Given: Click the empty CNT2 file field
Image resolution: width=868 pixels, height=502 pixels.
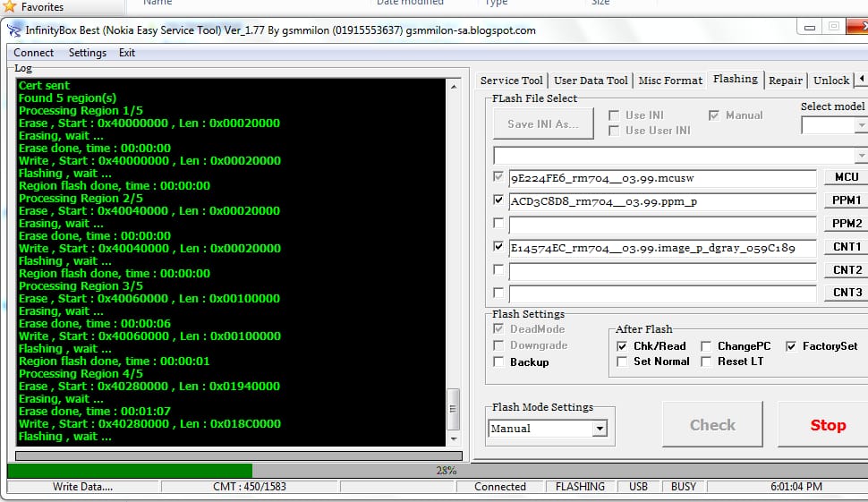Looking at the screenshot, I should 662,271.
